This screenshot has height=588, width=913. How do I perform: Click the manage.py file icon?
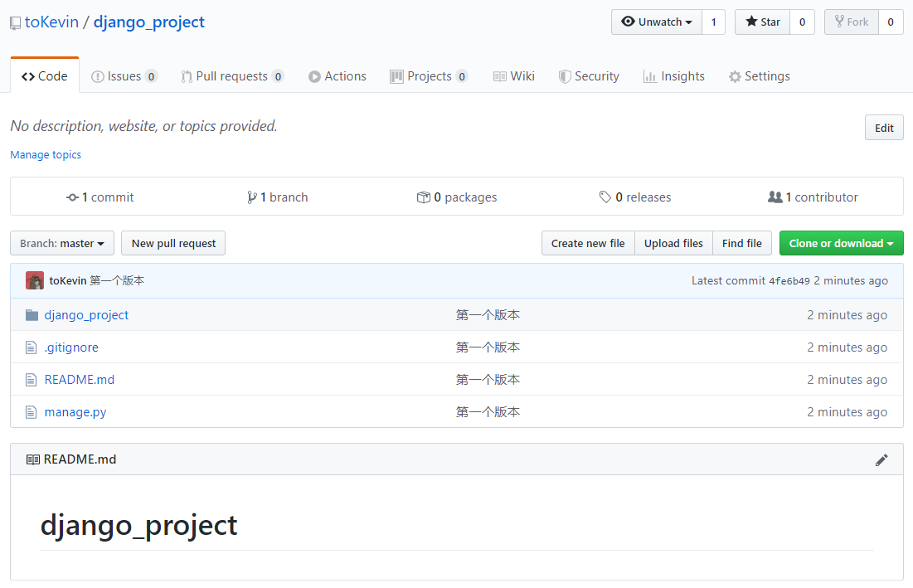click(x=32, y=412)
